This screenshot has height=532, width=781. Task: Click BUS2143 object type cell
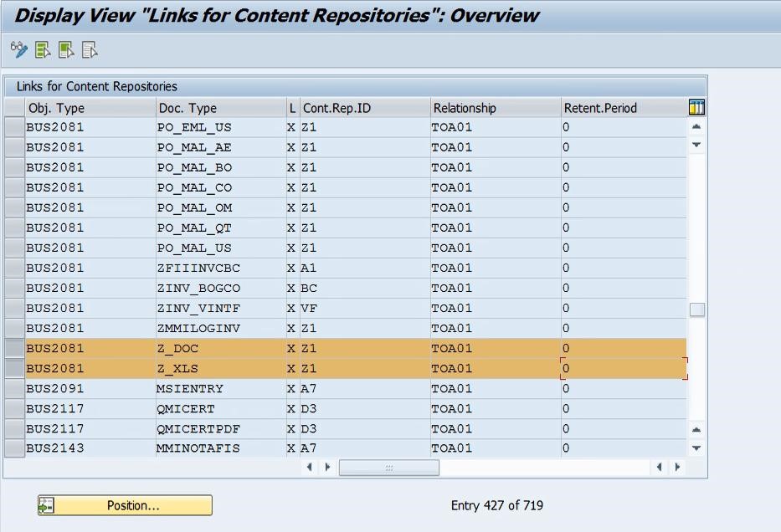tap(90, 448)
